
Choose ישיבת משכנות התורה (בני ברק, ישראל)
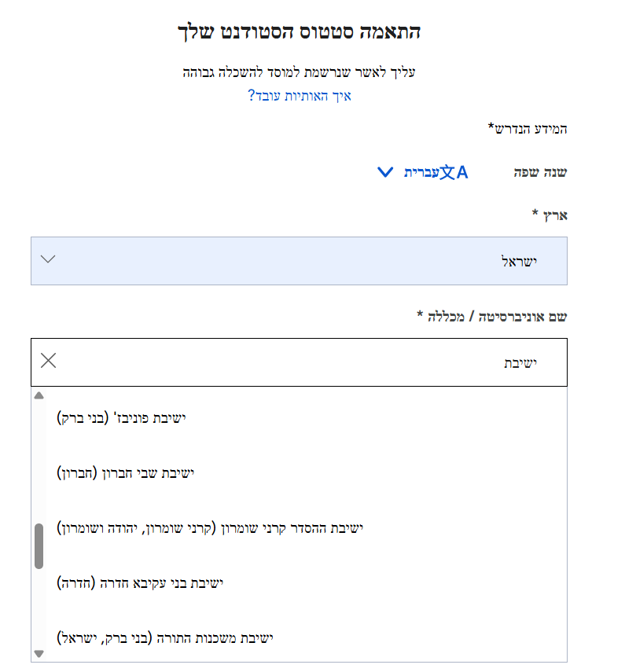pyautogui.click(x=165, y=638)
